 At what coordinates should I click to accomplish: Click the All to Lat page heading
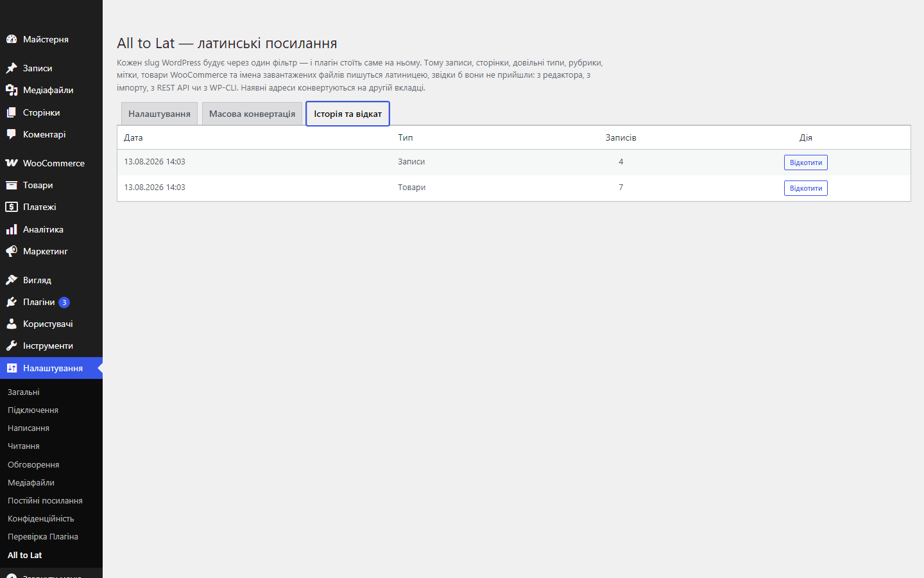(227, 43)
